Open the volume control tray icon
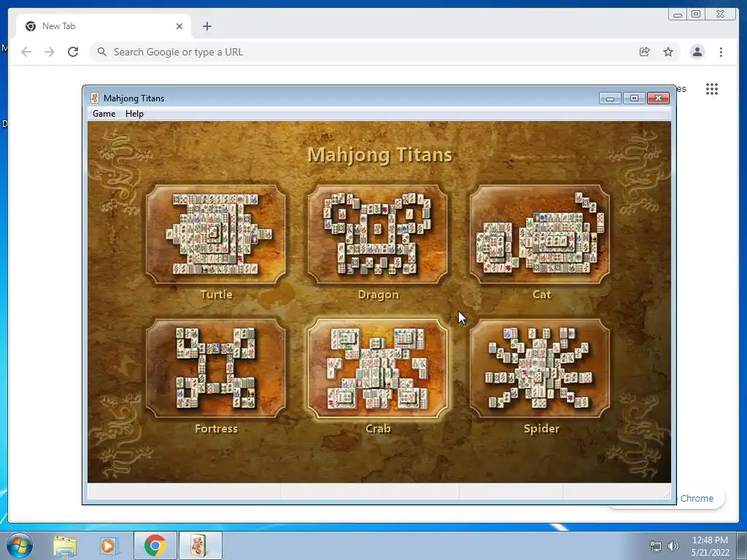 pyautogui.click(x=673, y=546)
